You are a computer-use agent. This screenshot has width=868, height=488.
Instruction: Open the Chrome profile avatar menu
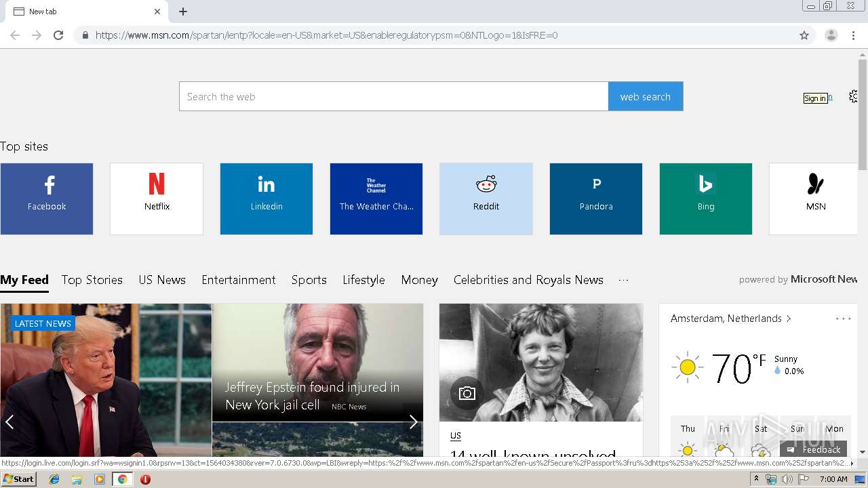pos(831,35)
